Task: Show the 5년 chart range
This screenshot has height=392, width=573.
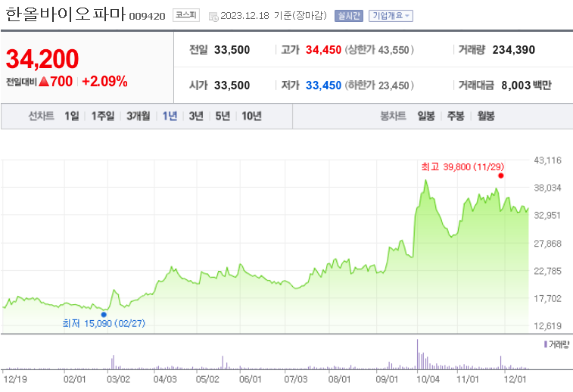Action: click(223, 117)
